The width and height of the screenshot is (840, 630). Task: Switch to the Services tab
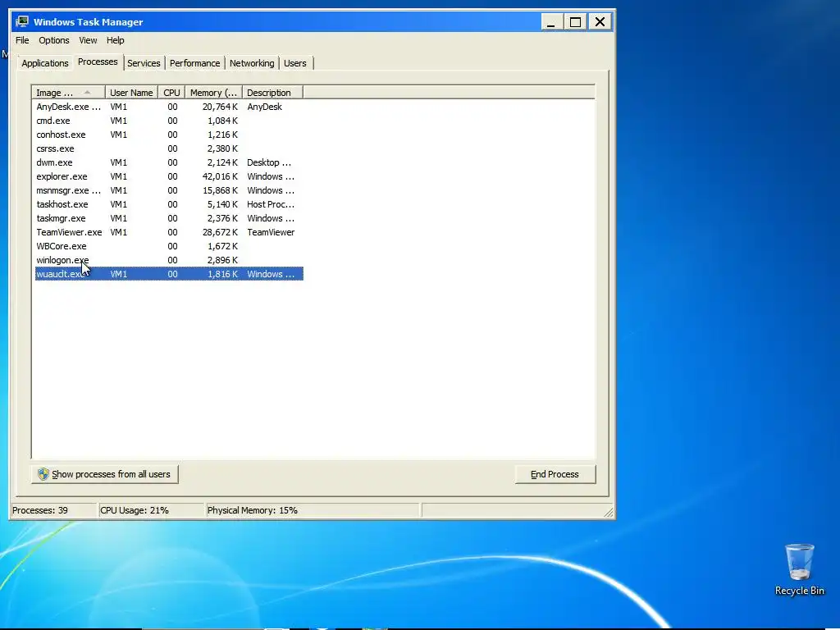click(144, 63)
